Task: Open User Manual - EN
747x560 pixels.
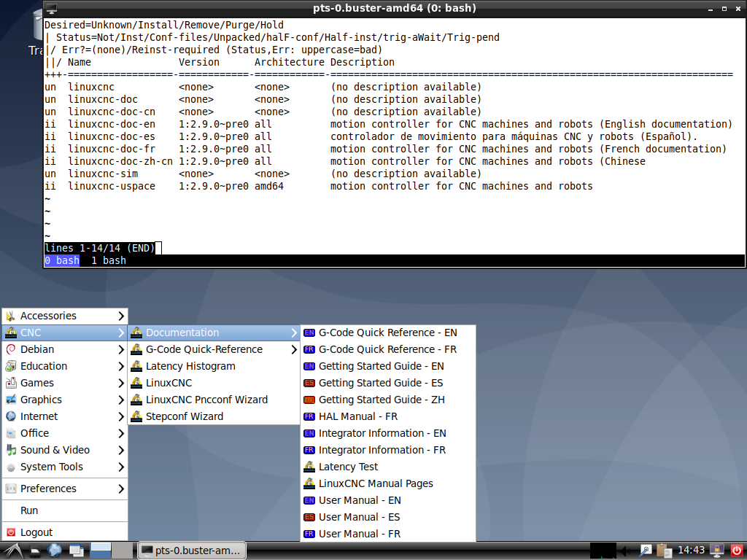Action: (x=388, y=500)
